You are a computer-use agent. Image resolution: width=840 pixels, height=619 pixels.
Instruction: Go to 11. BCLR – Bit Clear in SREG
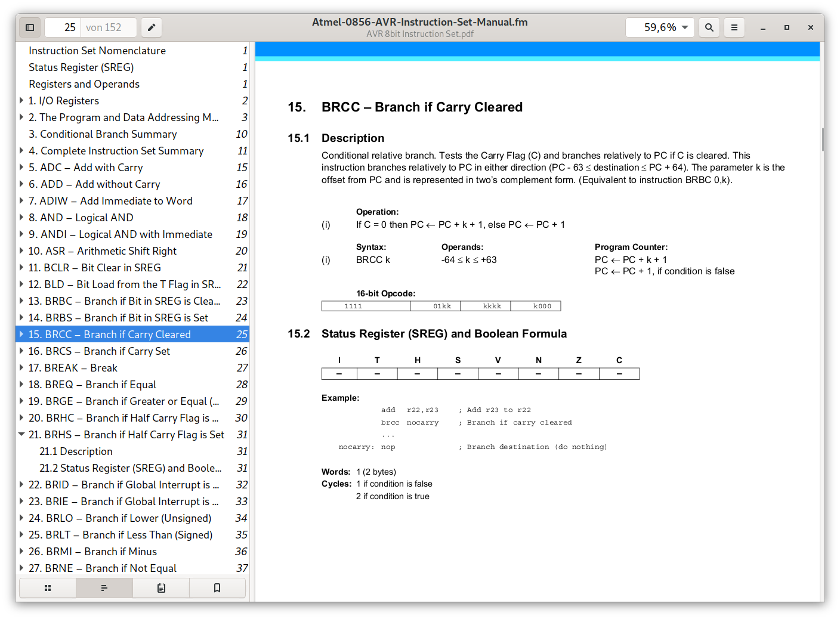click(x=132, y=268)
